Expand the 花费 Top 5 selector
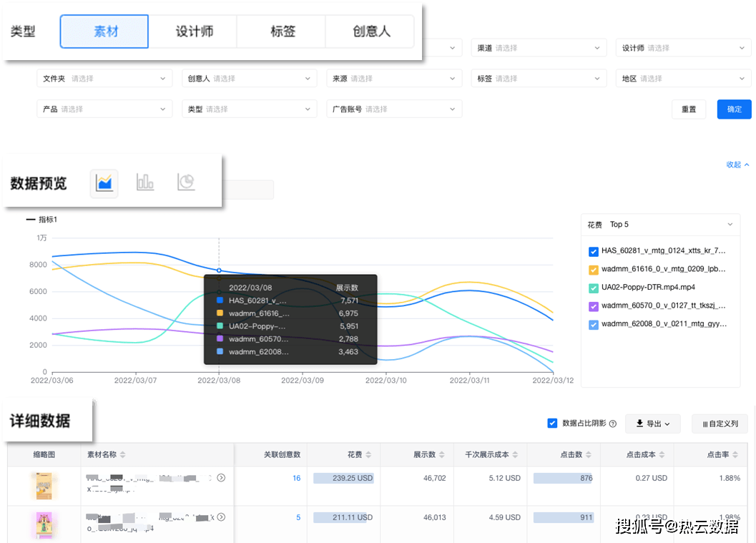This screenshot has height=543, width=756. (x=660, y=224)
